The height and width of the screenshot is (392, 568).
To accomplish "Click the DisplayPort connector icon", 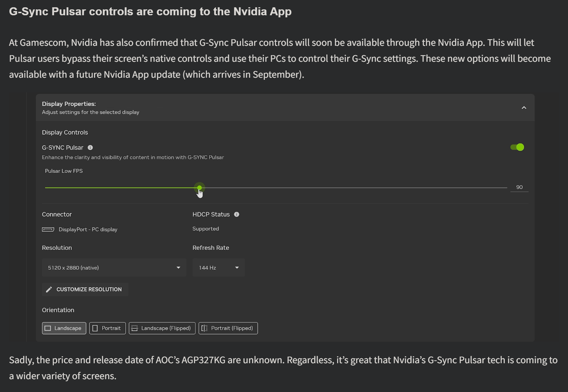I will point(48,229).
